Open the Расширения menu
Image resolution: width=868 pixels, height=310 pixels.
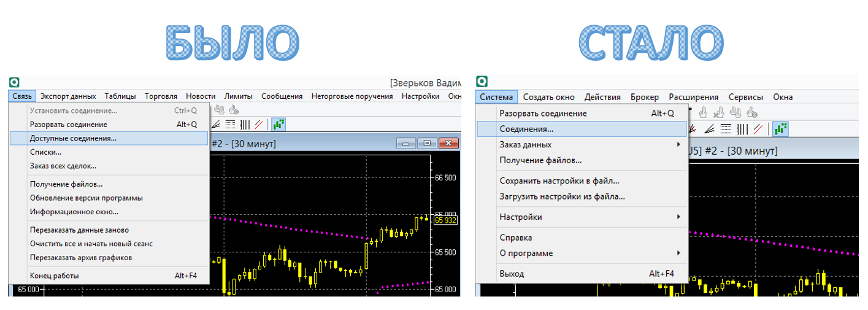694,97
